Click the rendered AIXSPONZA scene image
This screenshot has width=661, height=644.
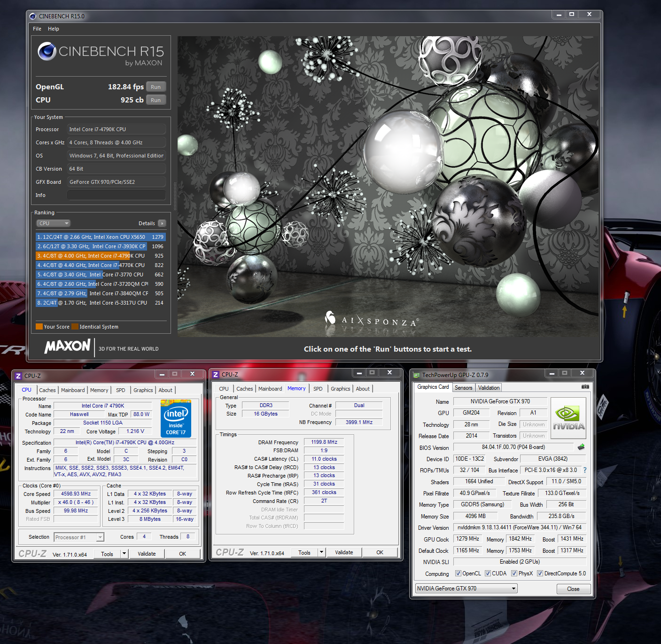388,186
